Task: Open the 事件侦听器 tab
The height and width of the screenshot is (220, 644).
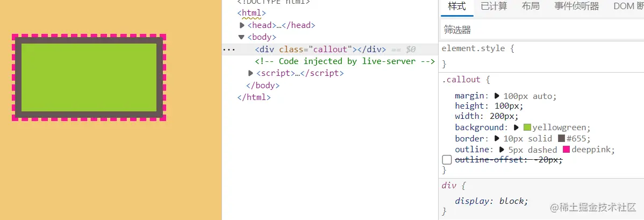Action: tap(577, 6)
